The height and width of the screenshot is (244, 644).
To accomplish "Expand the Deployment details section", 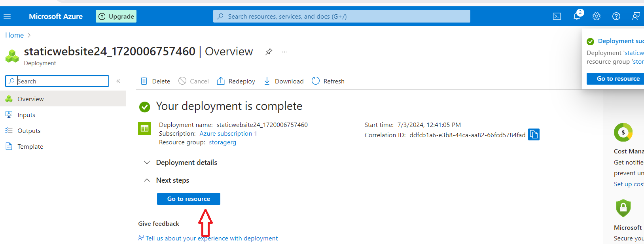I will coord(180,163).
